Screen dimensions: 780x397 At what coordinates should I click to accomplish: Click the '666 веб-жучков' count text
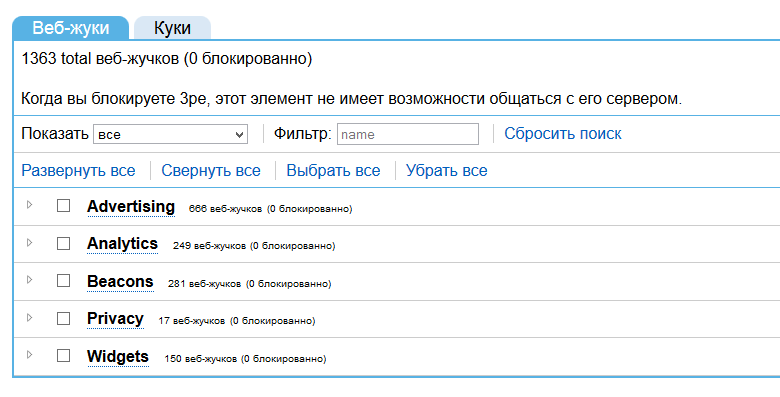pyautogui.click(x=225, y=209)
